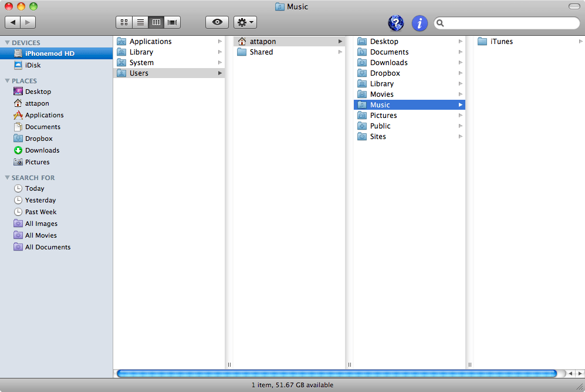Click the status text '1 item, 51.67 GB available'
Viewport: 585px width, 392px height.
(x=292, y=385)
